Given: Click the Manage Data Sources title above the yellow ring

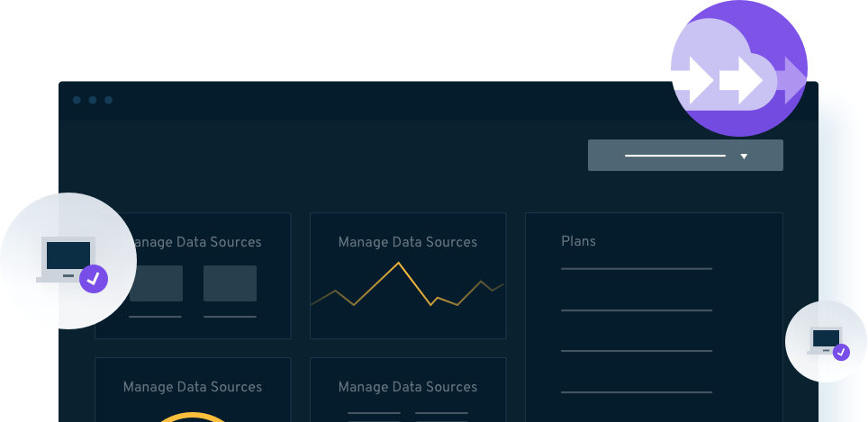Looking at the screenshot, I should pyautogui.click(x=193, y=387).
